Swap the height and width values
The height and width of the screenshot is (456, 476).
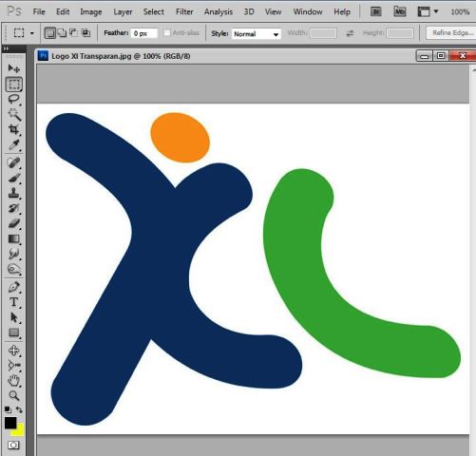pos(350,33)
